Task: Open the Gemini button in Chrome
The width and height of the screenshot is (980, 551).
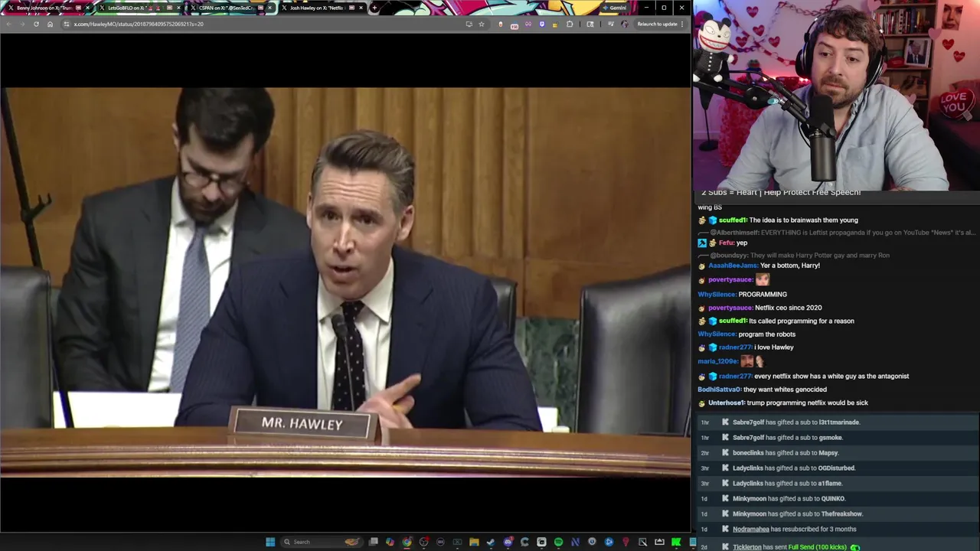Action: [614, 8]
